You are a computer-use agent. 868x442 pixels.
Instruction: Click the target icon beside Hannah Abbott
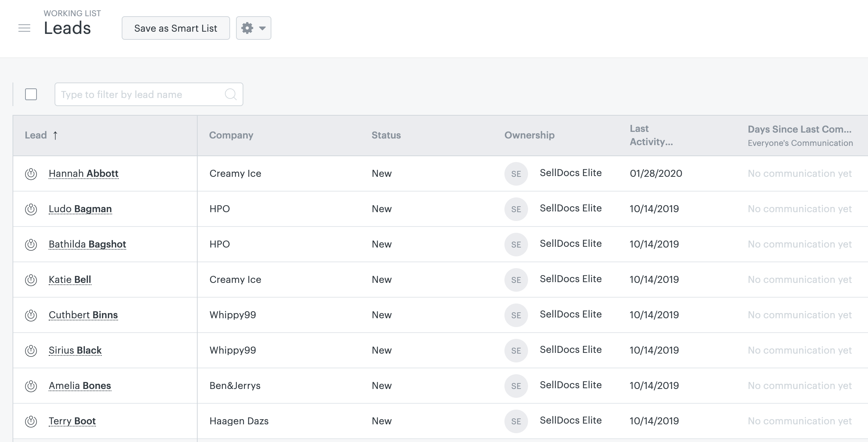point(31,173)
